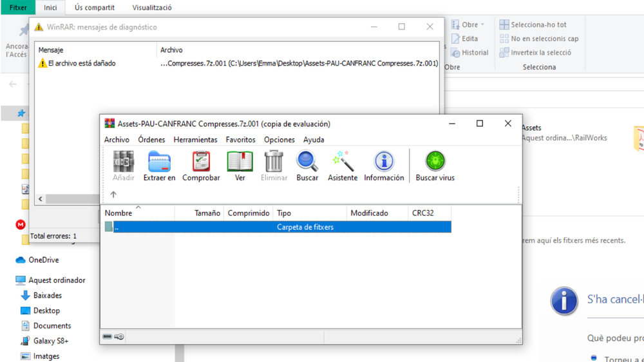The width and height of the screenshot is (644, 362).
Task: Open Documents in navigation pane
Action: coord(46,326)
